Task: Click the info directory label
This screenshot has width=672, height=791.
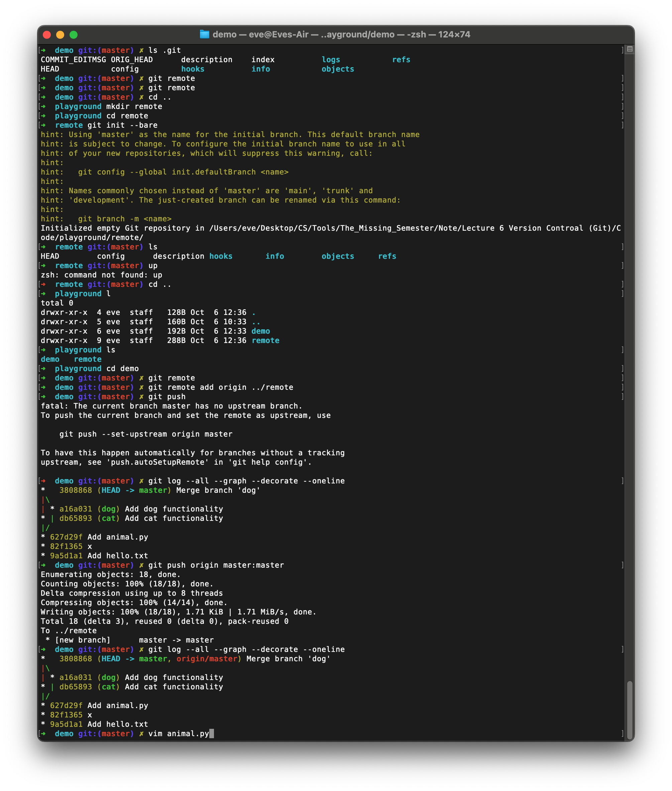Action: pos(261,69)
